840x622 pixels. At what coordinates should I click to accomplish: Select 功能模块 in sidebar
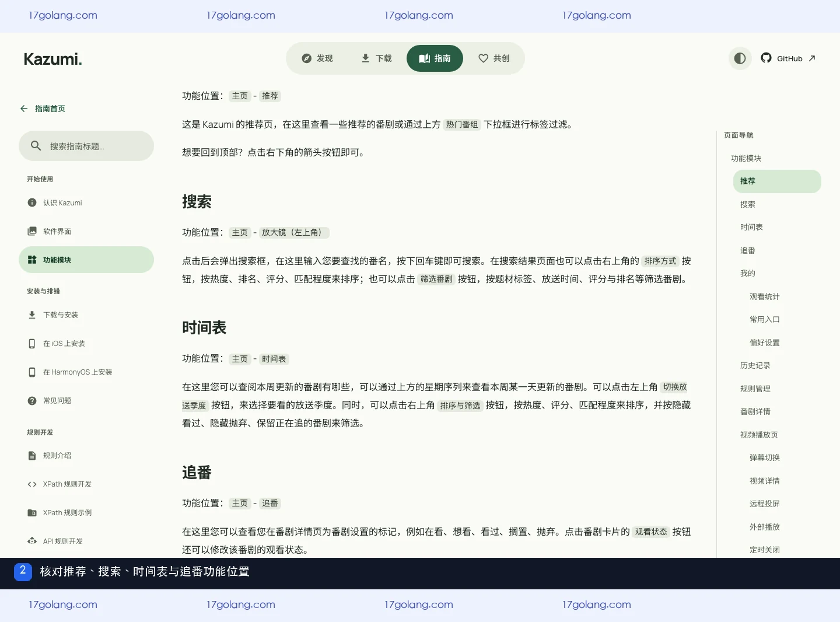click(x=86, y=260)
